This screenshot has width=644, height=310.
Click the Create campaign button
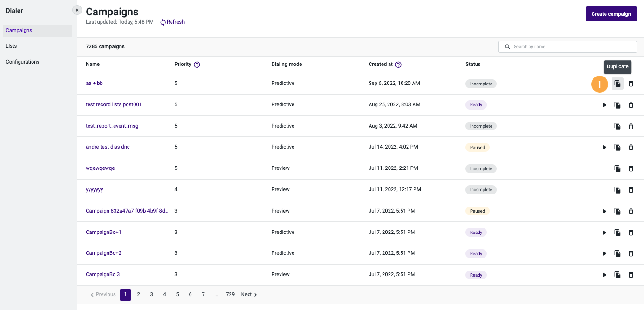point(611,13)
